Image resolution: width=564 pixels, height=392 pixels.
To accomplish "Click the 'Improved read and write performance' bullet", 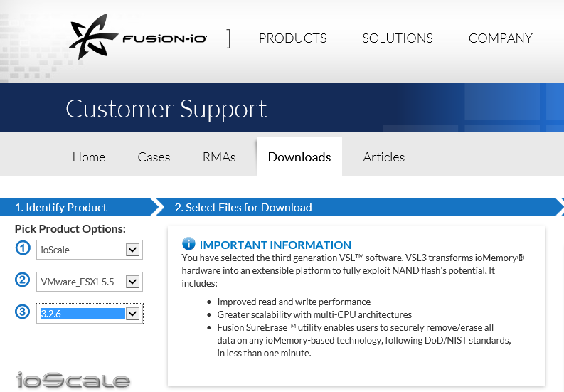I will (294, 302).
